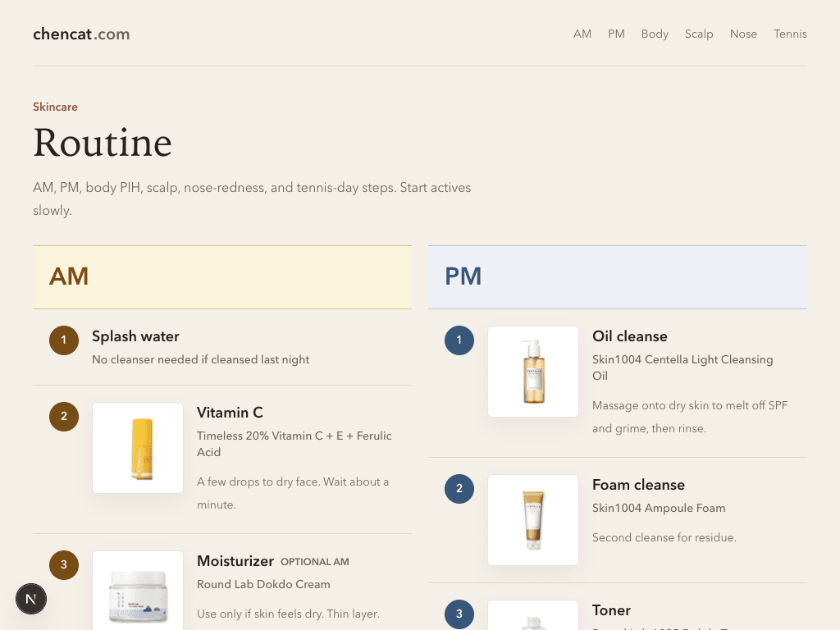Click the PM step 2 number badge
Screen dimensions: 840x630
[x=459, y=489]
